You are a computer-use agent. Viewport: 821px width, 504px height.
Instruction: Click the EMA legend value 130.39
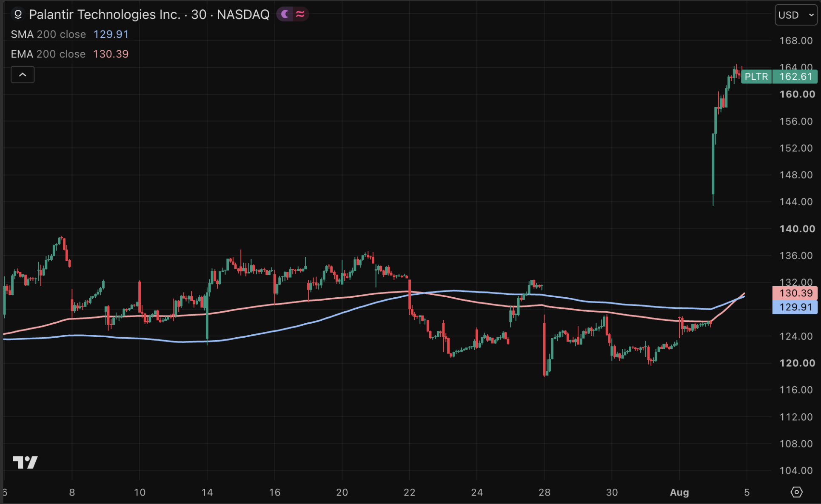pyautogui.click(x=111, y=54)
